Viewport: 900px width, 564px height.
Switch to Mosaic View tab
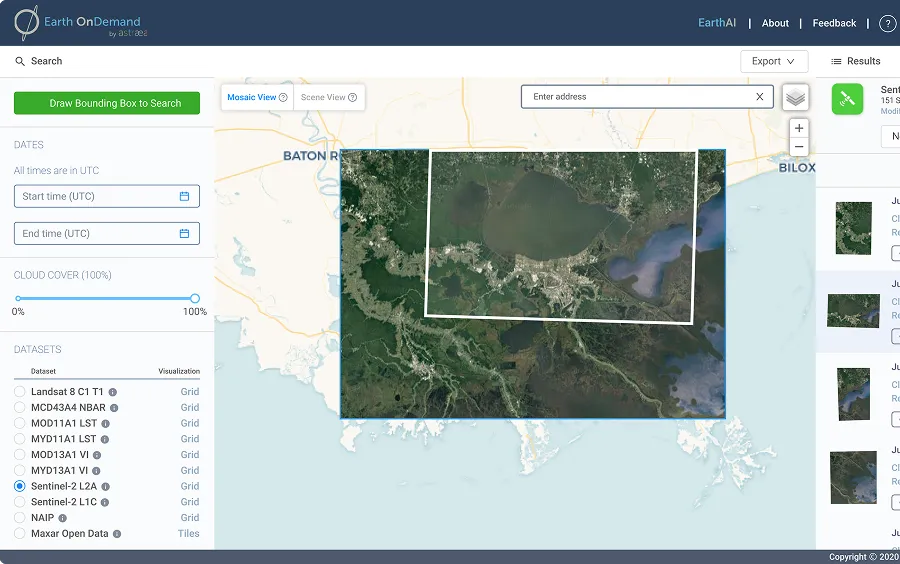pos(257,98)
